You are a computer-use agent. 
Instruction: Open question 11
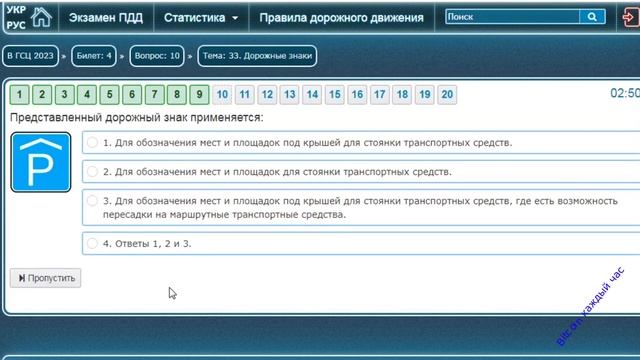click(x=244, y=95)
